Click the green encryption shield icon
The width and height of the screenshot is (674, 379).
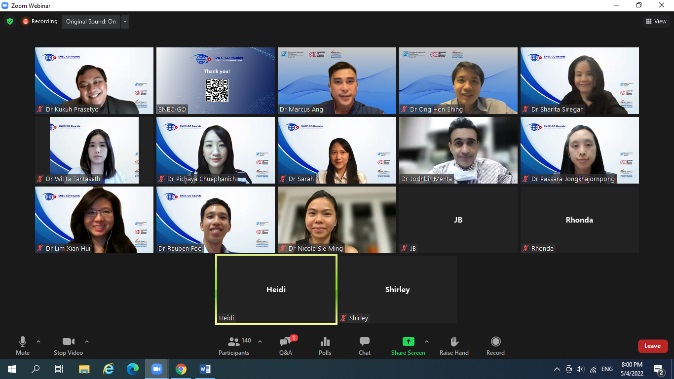coord(10,21)
